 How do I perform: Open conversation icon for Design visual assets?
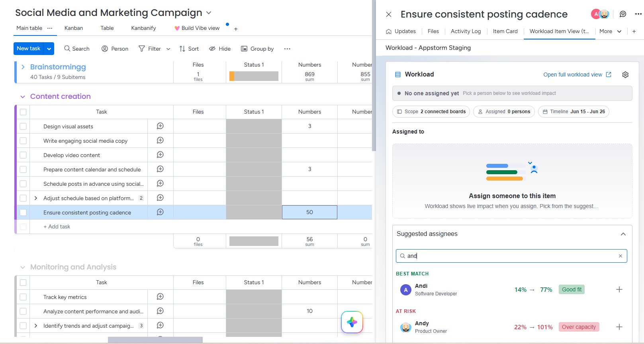pyautogui.click(x=160, y=126)
